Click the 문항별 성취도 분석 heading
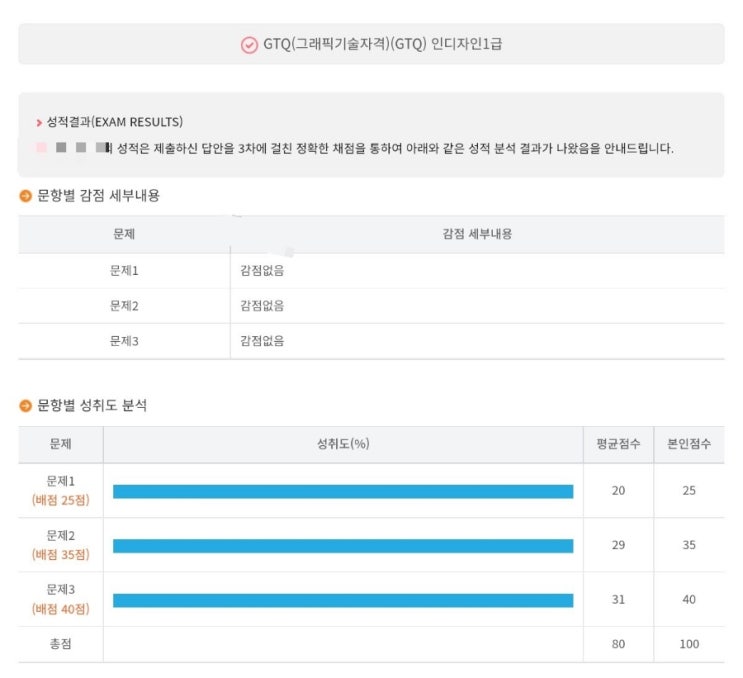The width and height of the screenshot is (743, 678). coord(92,405)
